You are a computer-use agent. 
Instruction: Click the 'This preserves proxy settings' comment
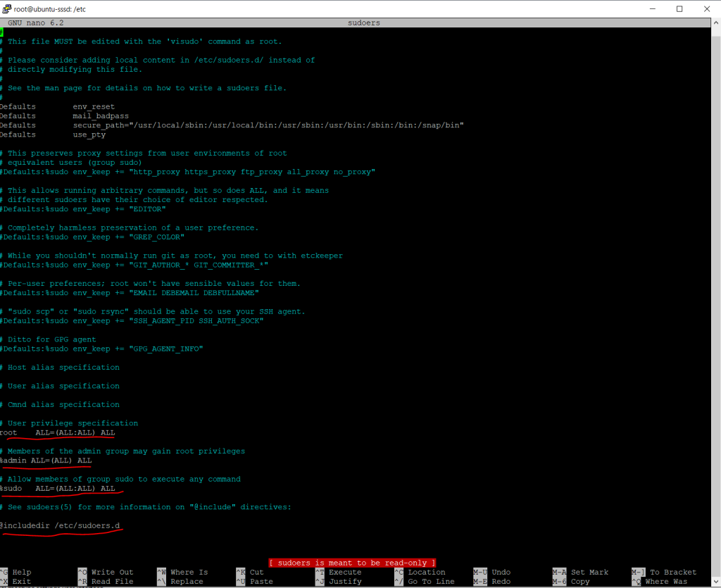pos(144,153)
